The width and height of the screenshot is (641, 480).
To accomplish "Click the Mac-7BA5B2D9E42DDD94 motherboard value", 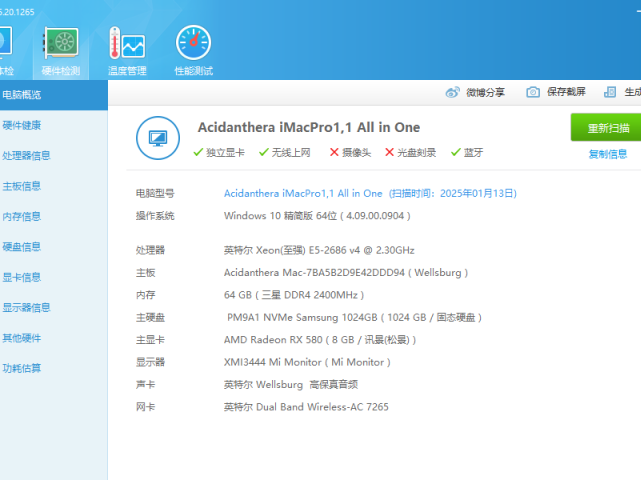I will (346, 273).
